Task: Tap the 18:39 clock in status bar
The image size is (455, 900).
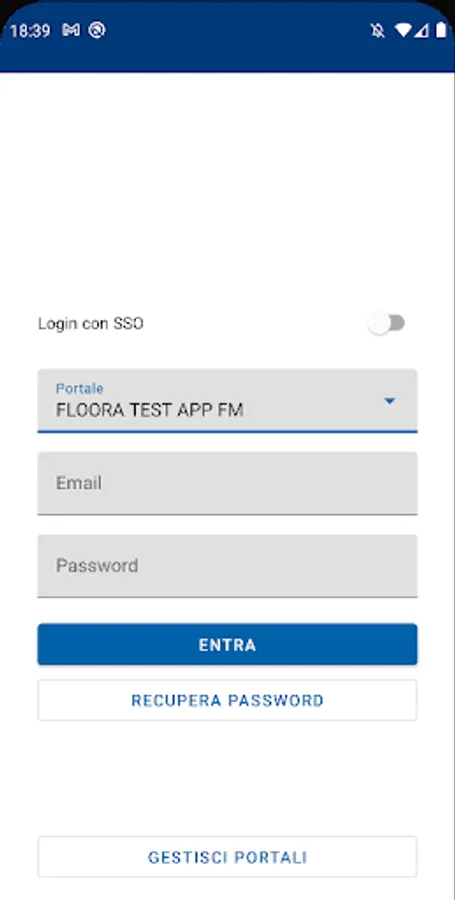Action: point(30,30)
